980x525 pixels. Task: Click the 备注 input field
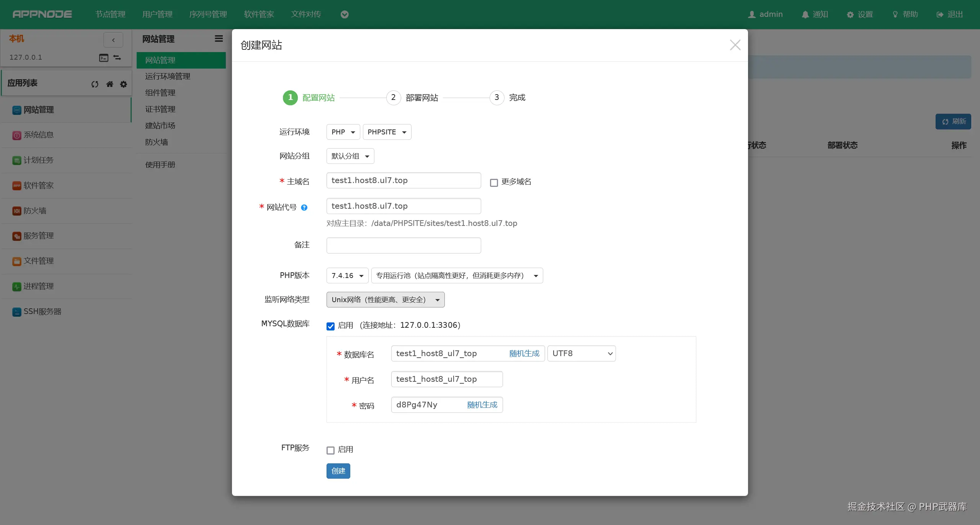(x=403, y=245)
